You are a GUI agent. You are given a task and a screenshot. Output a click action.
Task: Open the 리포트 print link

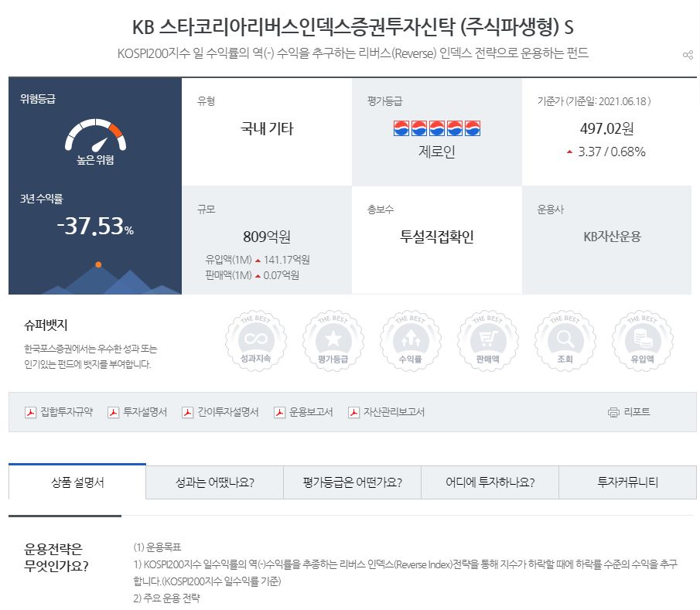tap(637, 412)
